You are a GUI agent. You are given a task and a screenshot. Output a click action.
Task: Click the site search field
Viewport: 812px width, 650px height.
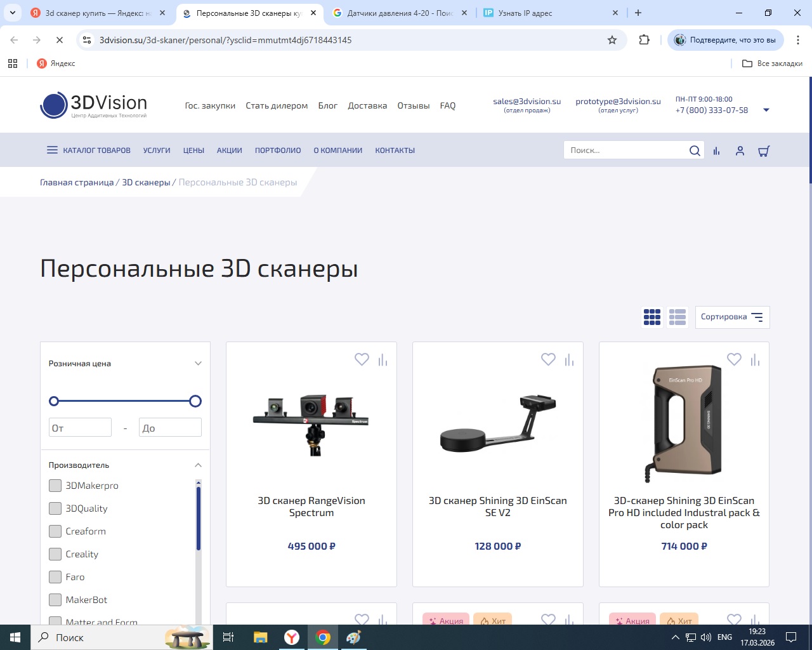625,150
